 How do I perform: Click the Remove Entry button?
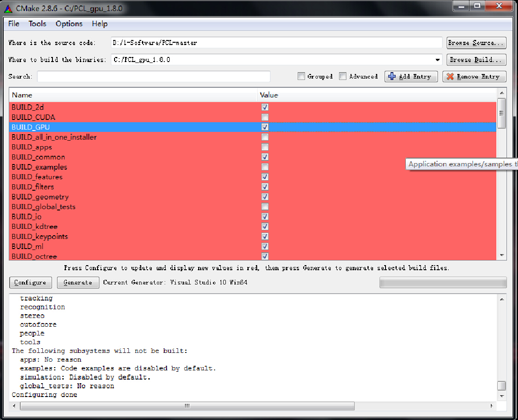click(x=474, y=77)
